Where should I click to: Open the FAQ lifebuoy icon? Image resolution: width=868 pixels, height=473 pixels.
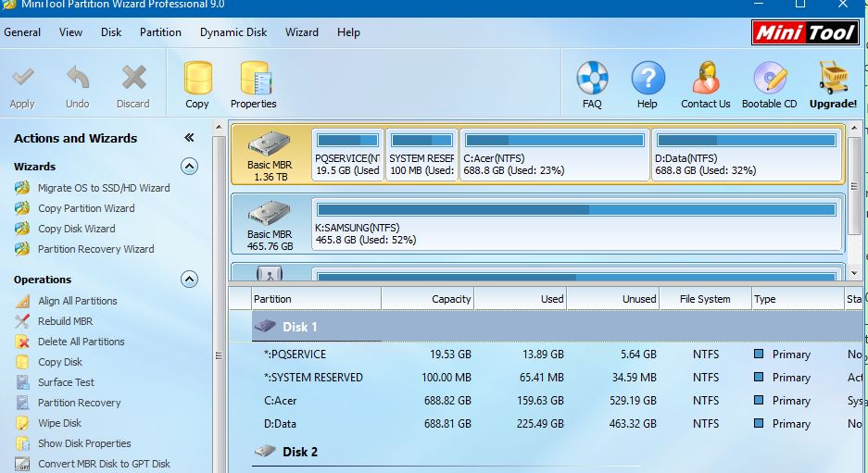pos(592,78)
